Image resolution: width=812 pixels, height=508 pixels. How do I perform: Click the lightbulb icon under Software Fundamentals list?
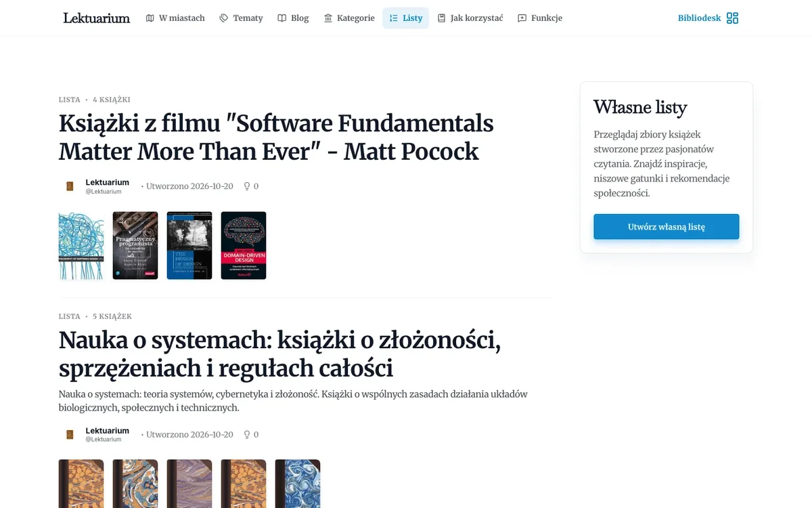[247, 186]
